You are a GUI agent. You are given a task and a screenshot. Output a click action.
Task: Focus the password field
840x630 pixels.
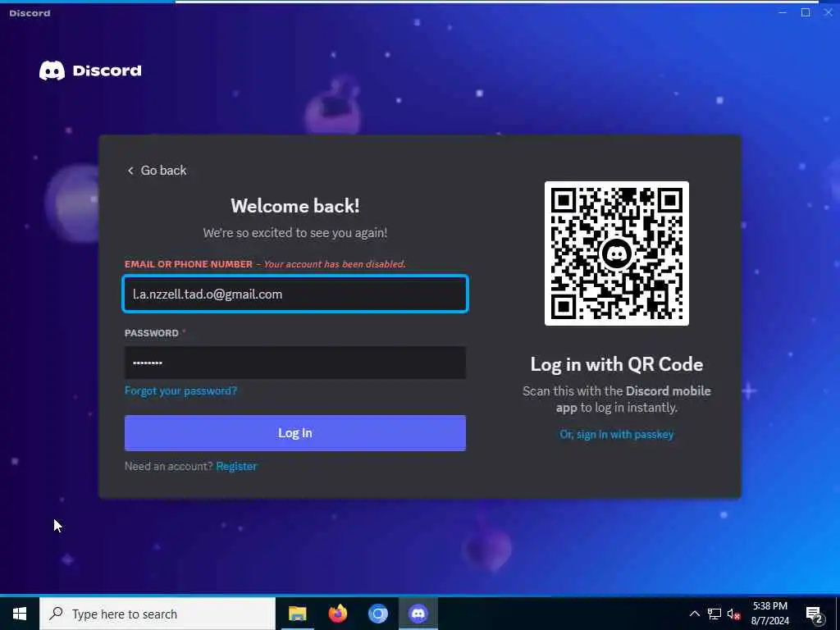(295, 363)
